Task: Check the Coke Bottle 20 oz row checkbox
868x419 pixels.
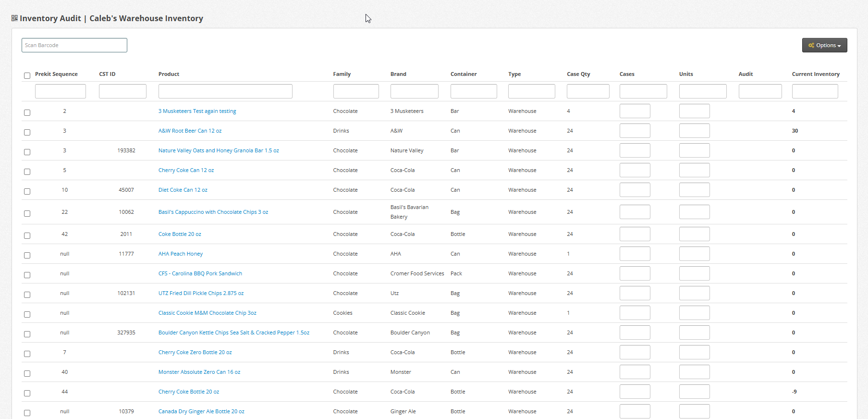Action: (x=27, y=235)
